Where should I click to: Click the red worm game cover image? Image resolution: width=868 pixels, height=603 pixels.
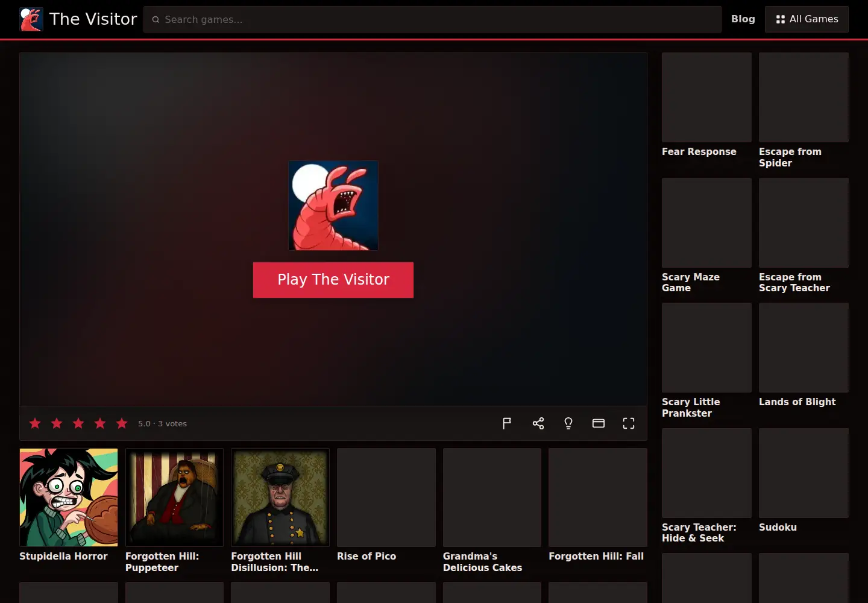333,206
